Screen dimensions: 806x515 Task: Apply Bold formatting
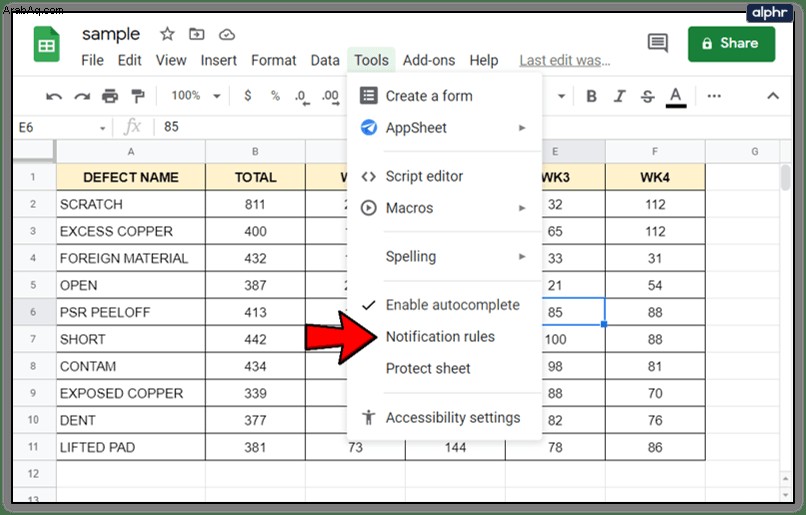coord(592,96)
